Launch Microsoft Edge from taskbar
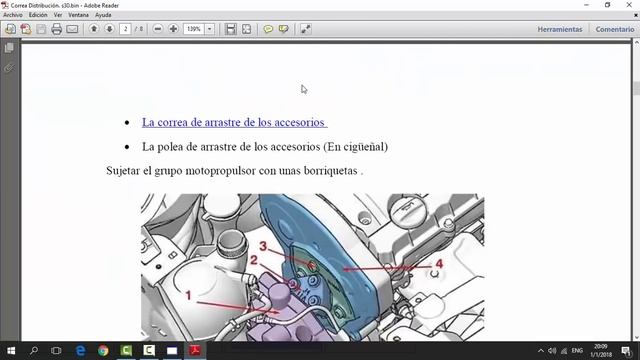640x360 pixels. 80,351
